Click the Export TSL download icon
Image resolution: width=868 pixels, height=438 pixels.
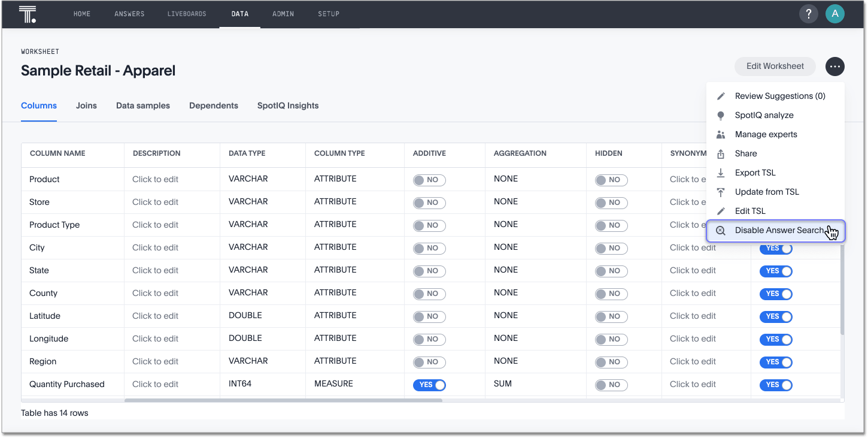click(721, 173)
